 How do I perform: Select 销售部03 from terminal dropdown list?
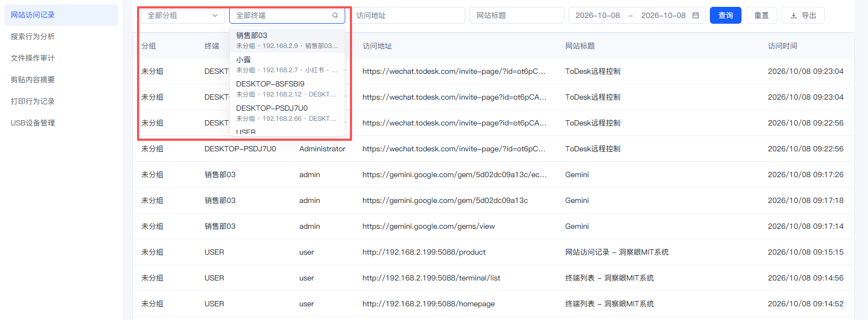287,40
